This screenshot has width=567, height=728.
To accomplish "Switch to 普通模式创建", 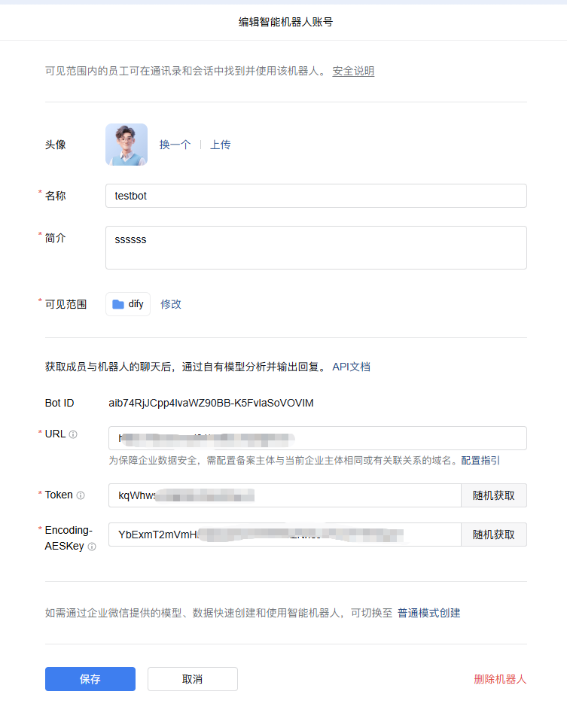I will pyautogui.click(x=428, y=613).
